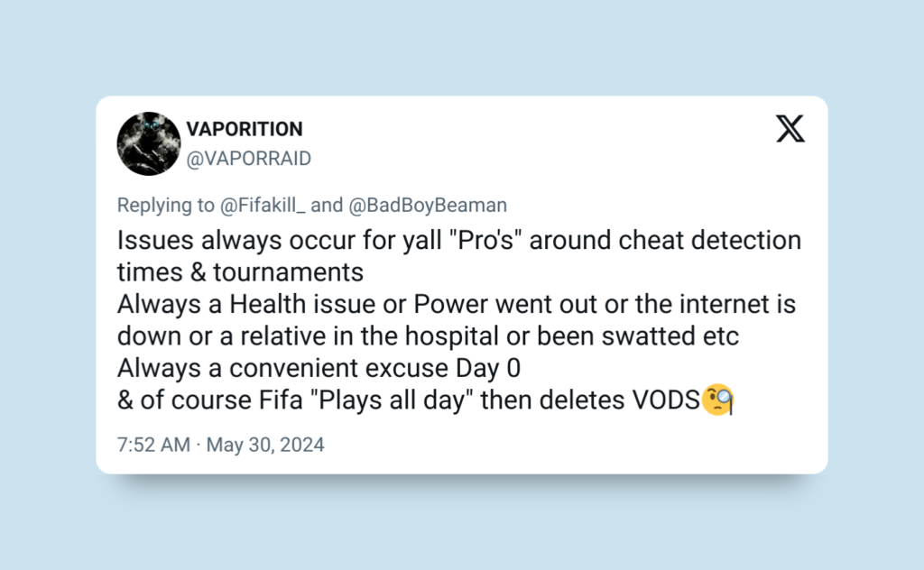Click the quoted phrase "Plays all day"
The height and width of the screenshot is (570, 924).
(x=392, y=400)
